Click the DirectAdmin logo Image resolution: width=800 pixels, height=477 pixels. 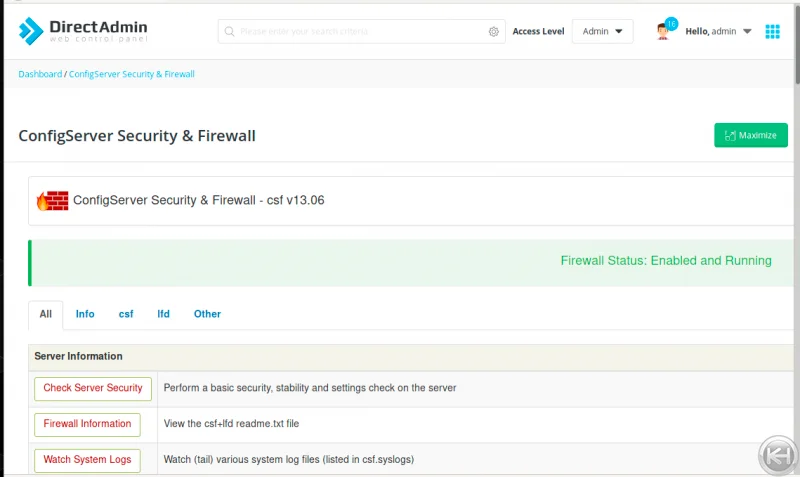[82, 31]
